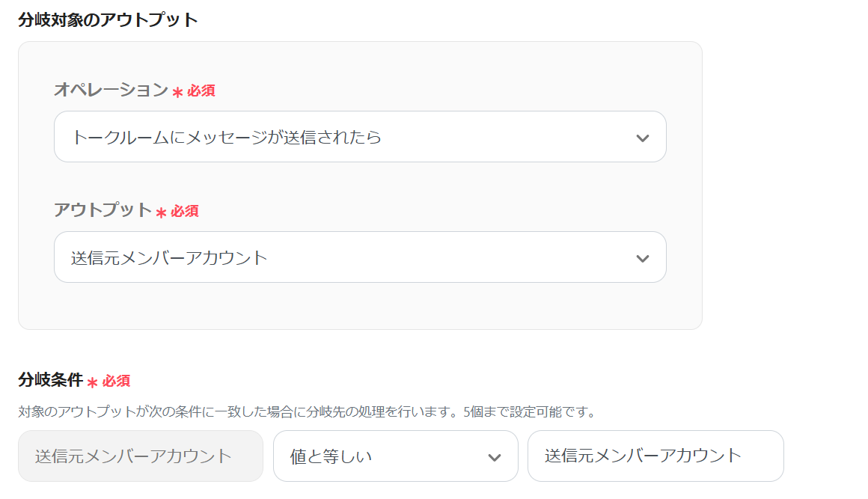This screenshot has width=868, height=499.
Task: Click the オペレーション field label
Action: (x=111, y=90)
